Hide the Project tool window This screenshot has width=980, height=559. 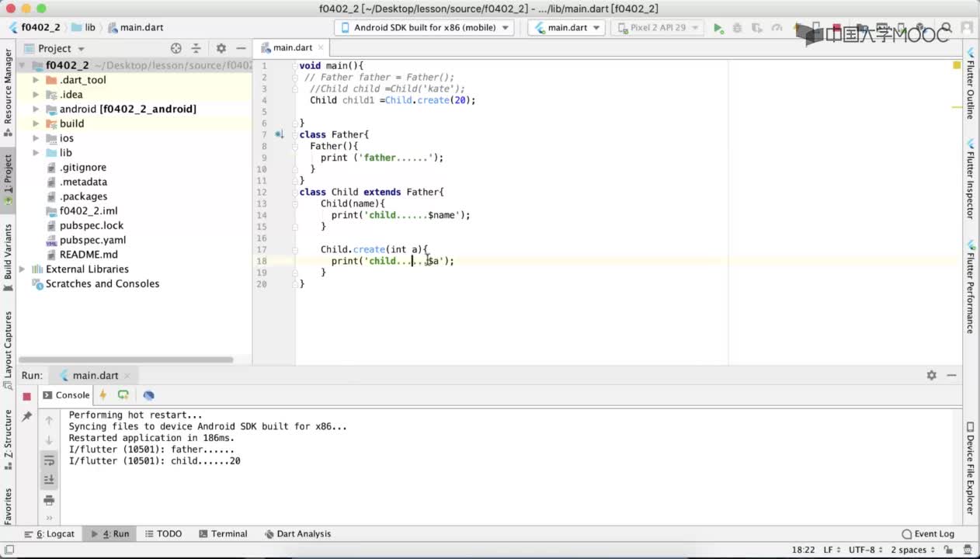(241, 48)
